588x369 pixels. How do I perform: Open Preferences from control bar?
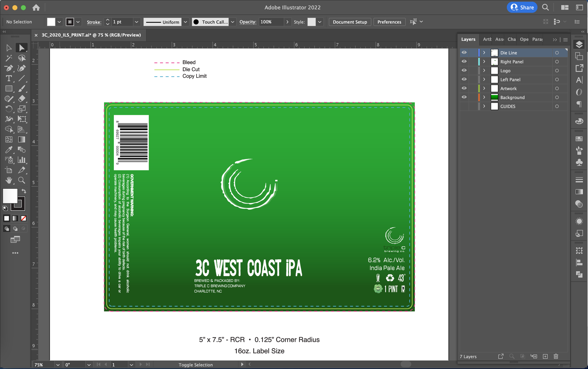tap(389, 22)
